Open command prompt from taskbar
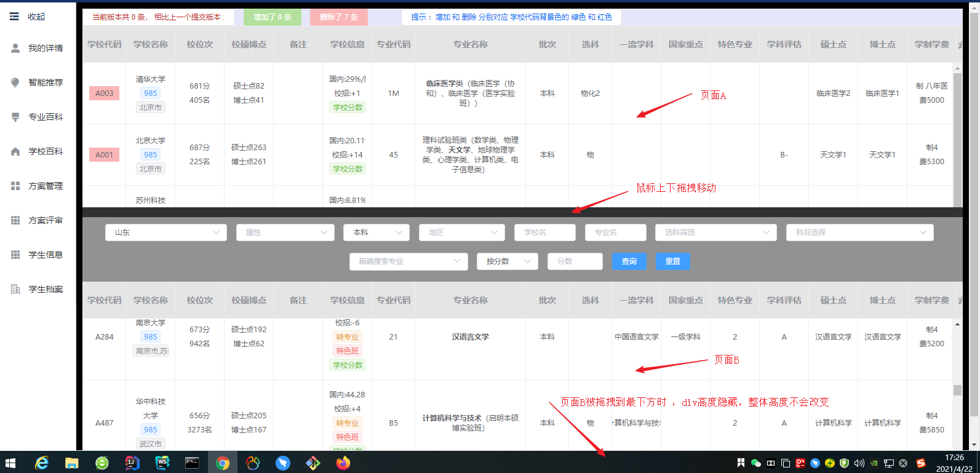Image resolution: width=980 pixels, height=473 pixels. [x=193, y=463]
